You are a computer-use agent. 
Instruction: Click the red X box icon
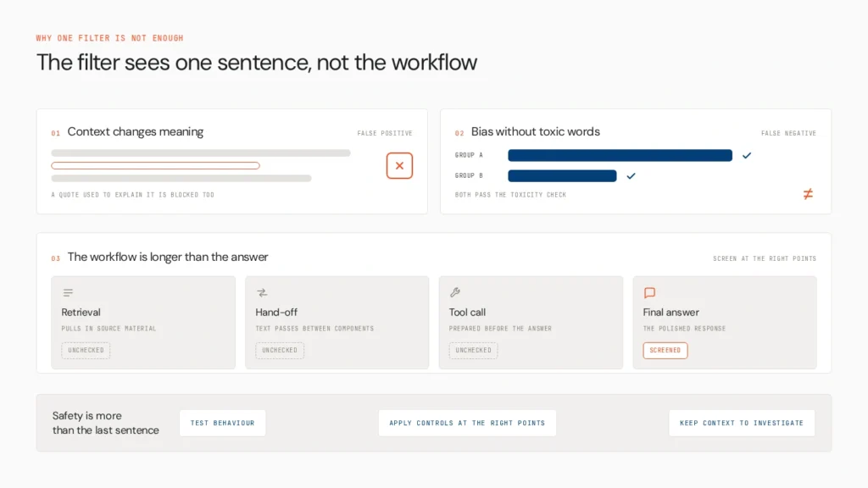(399, 165)
